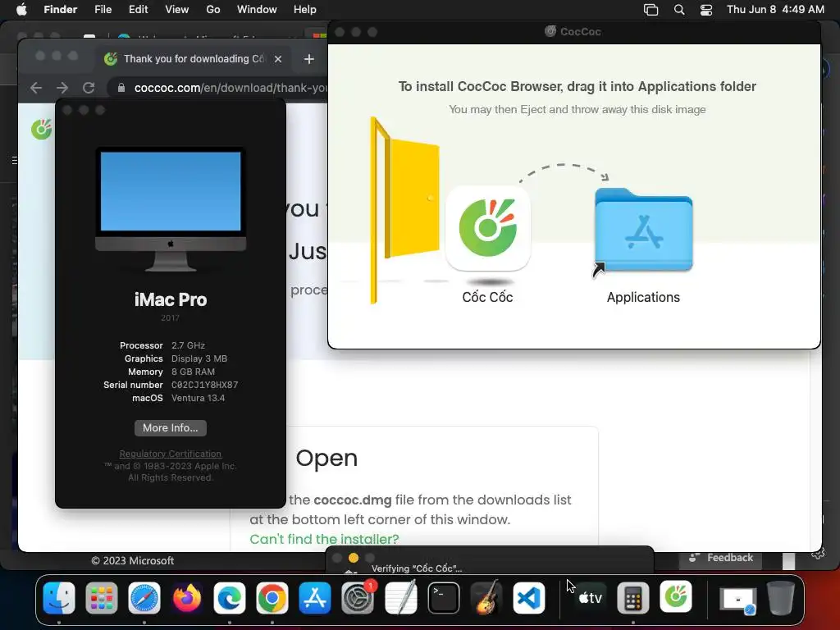
Task: Close the 'Thank you for downloading' tab
Action: [x=278, y=59]
